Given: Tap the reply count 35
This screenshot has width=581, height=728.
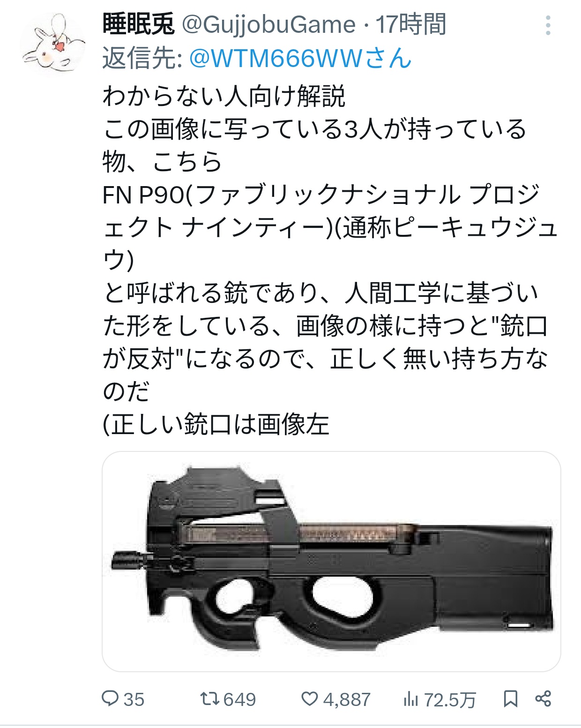Looking at the screenshot, I should pos(134,699).
